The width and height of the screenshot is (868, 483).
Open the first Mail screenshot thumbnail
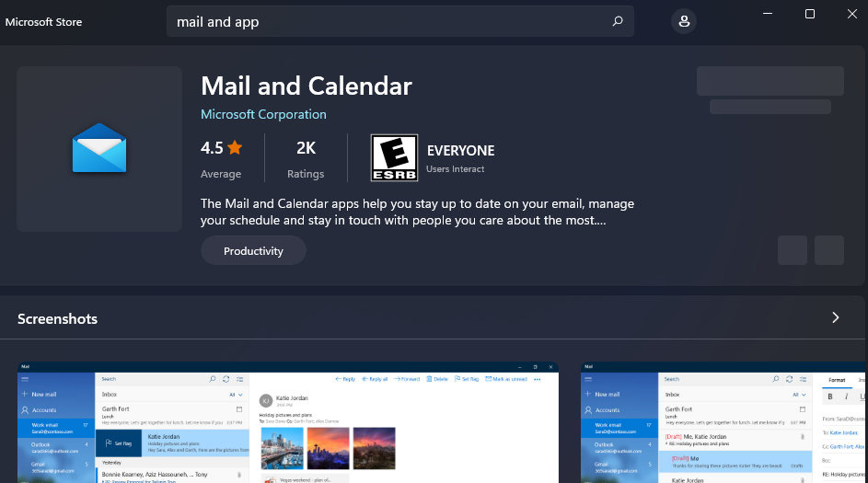point(288,422)
